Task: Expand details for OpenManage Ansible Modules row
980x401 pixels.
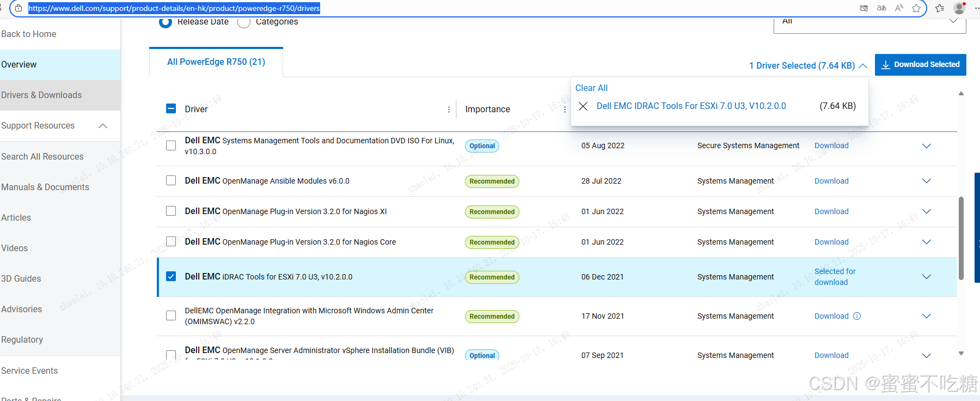Action: pos(927,181)
